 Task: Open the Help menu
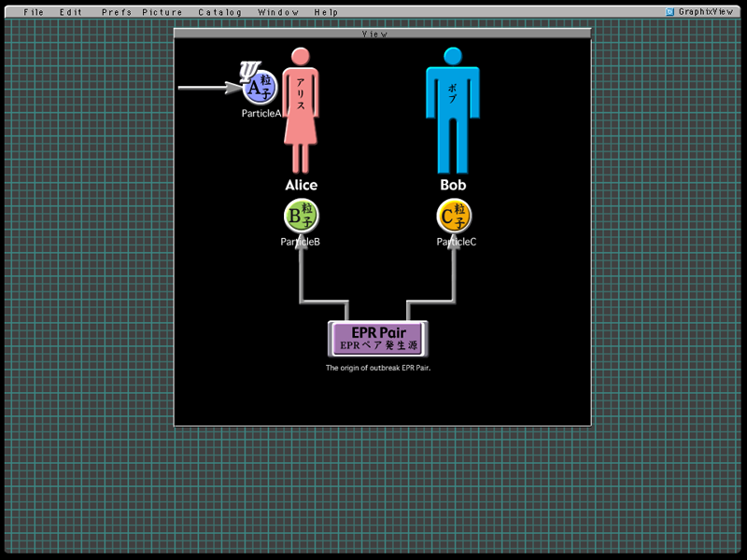[327, 12]
